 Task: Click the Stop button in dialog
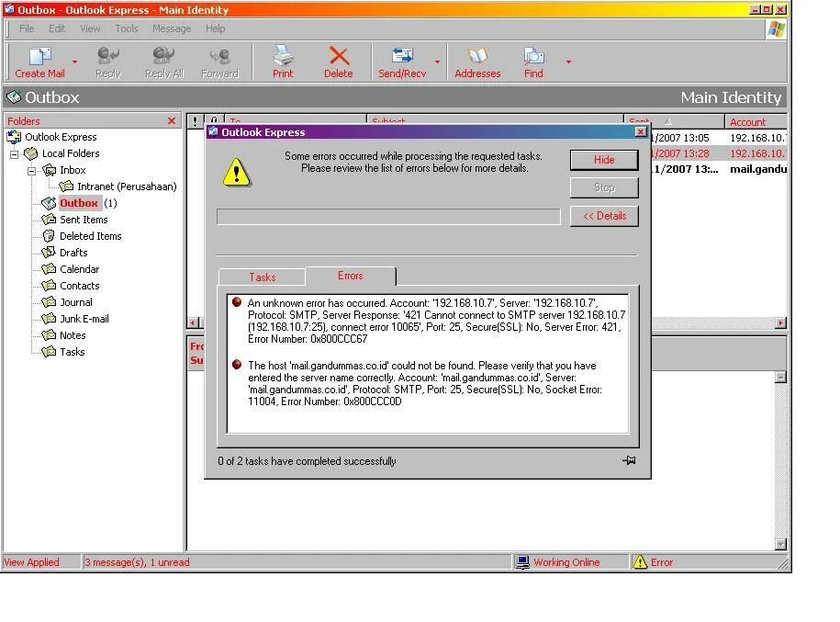(604, 187)
